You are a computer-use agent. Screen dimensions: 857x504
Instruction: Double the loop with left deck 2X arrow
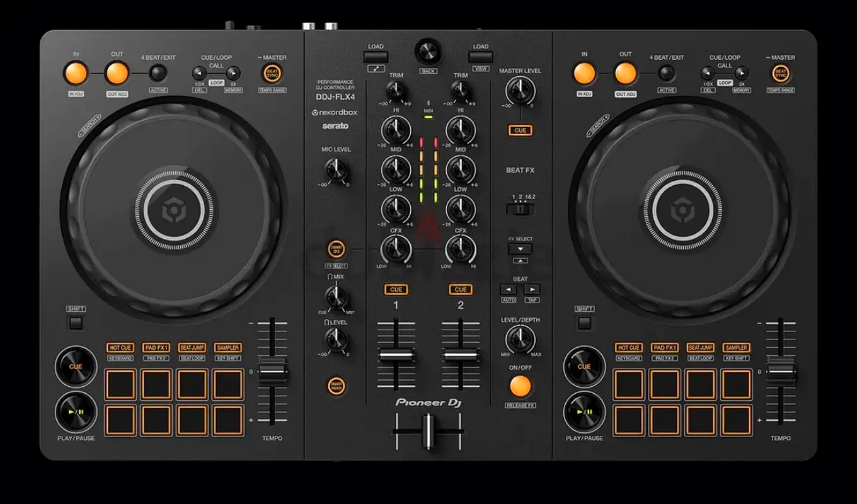(x=233, y=73)
